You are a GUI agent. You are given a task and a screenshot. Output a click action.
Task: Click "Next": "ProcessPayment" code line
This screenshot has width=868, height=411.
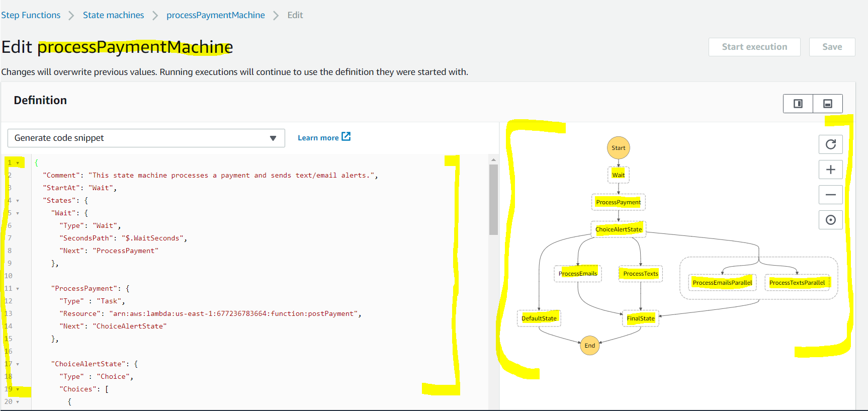109,251
